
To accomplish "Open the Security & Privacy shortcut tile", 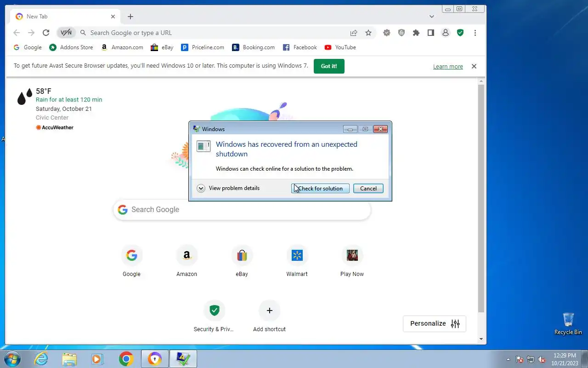I will click(x=214, y=316).
